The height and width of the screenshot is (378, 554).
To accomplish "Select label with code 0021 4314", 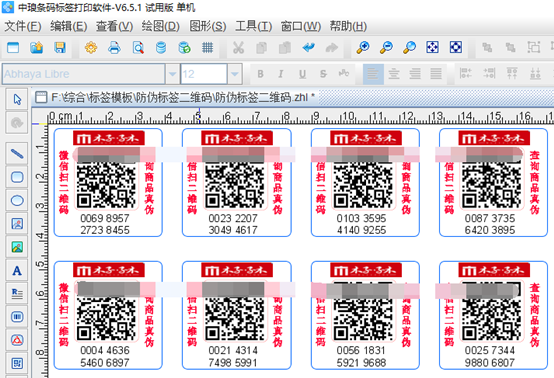I will (237, 315).
